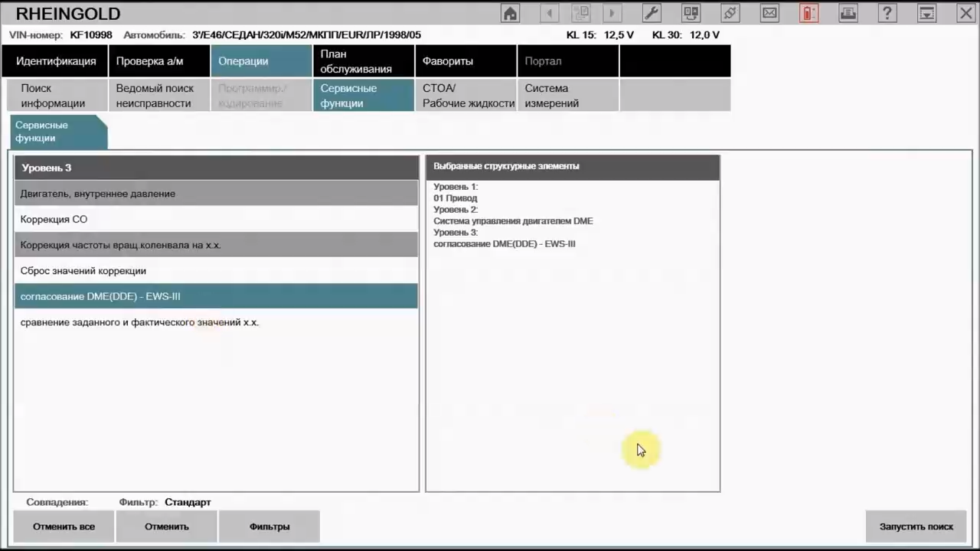Image resolution: width=980 pixels, height=551 pixels.
Task: Switch to Проверка а/м tab
Action: click(x=159, y=61)
